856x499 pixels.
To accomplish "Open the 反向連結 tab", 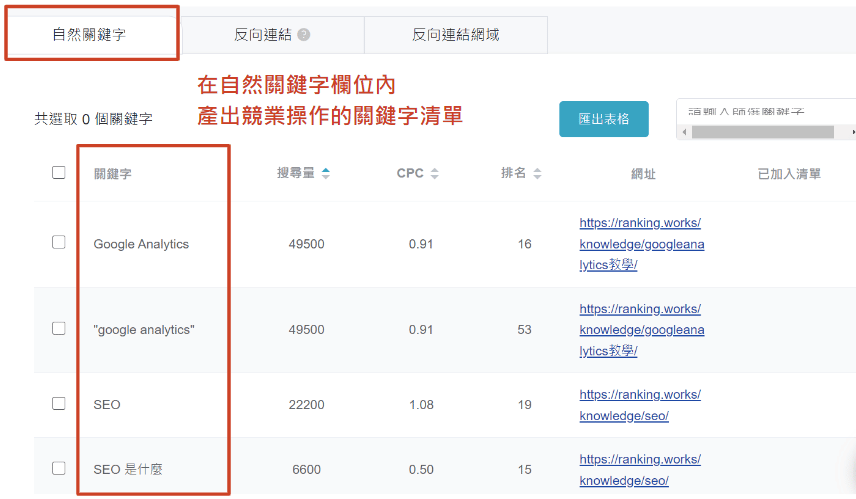I will pos(264,35).
